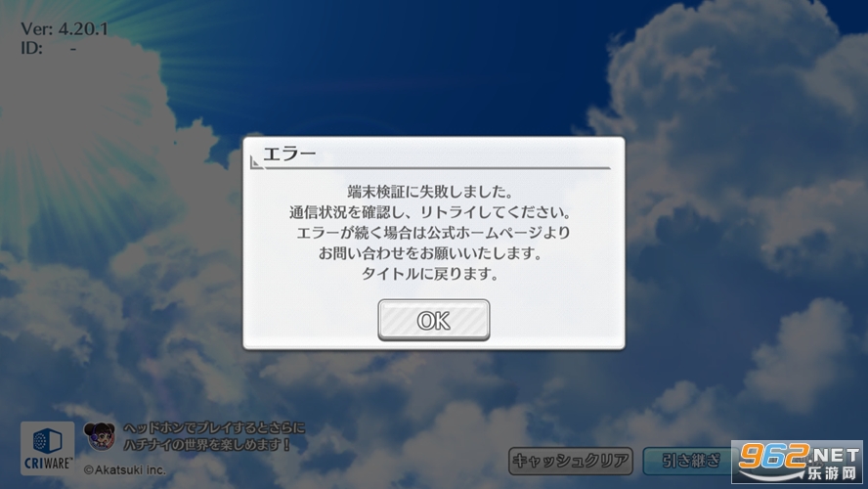
Task: Select the 乐游网 text in watermark
Action: pos(832,473)
